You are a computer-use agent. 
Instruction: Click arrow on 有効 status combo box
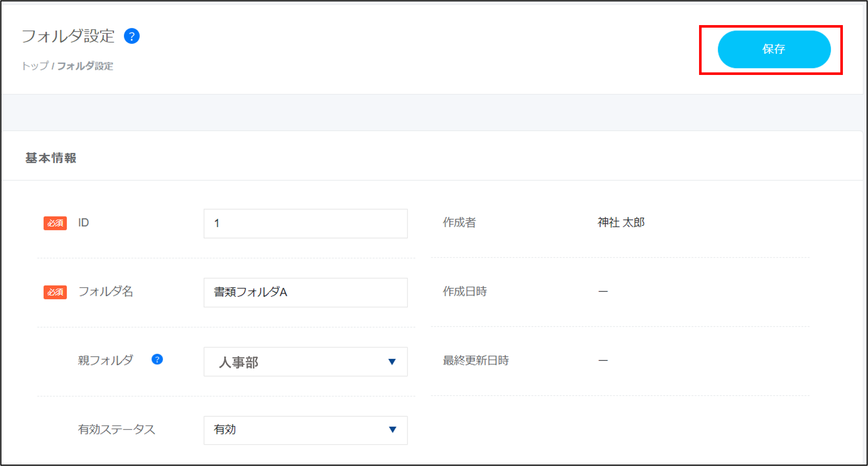tap(392, 430)
